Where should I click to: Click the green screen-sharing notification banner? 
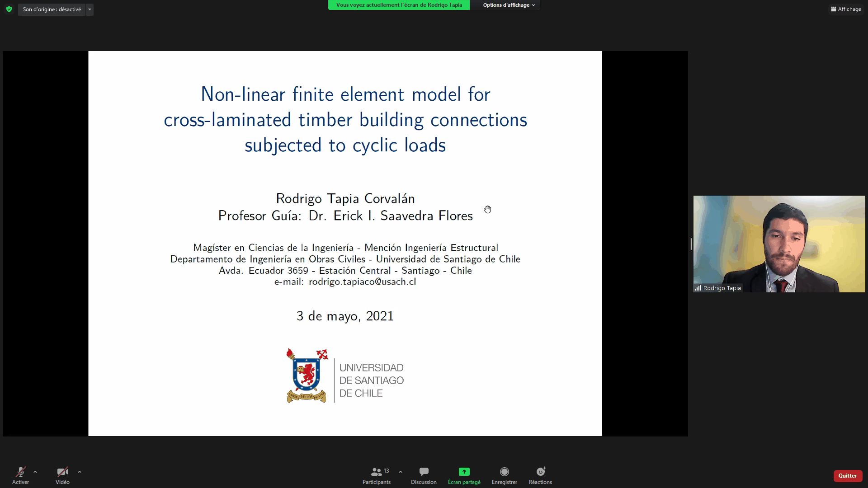399,5
